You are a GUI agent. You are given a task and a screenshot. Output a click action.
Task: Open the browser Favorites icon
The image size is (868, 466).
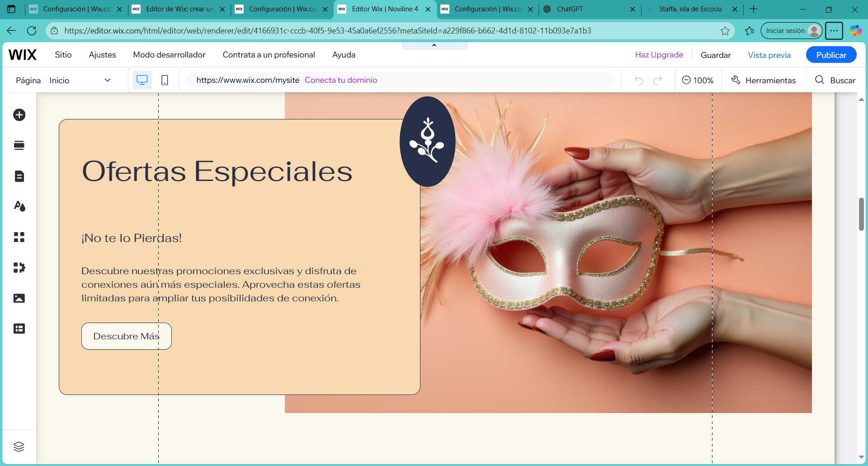[x=750, y=31]
